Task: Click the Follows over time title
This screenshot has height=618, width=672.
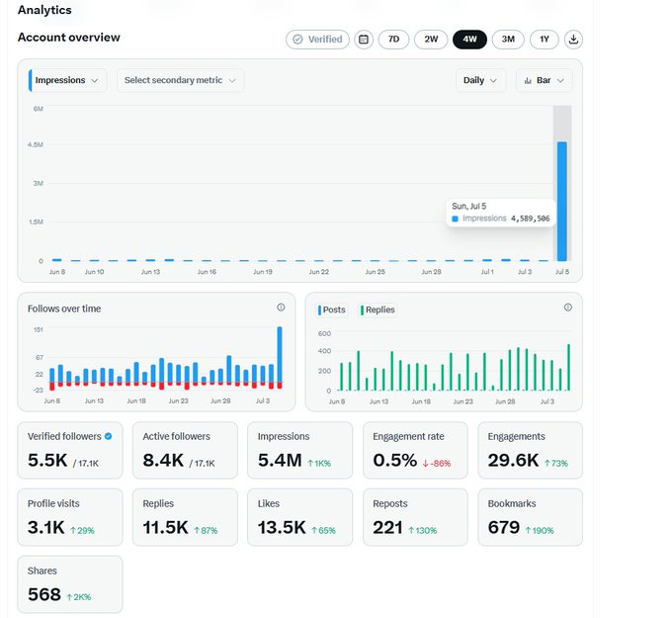Action: (64, 309)
